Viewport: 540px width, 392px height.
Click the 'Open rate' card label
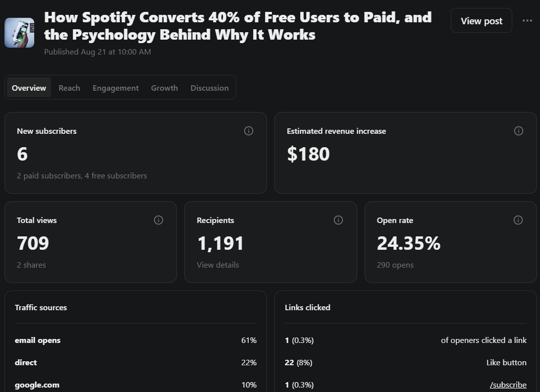395,220
